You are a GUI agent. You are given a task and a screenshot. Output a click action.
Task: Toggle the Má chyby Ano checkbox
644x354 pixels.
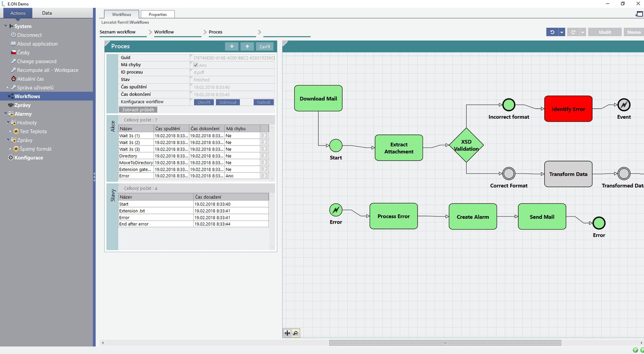pos(196,65)
